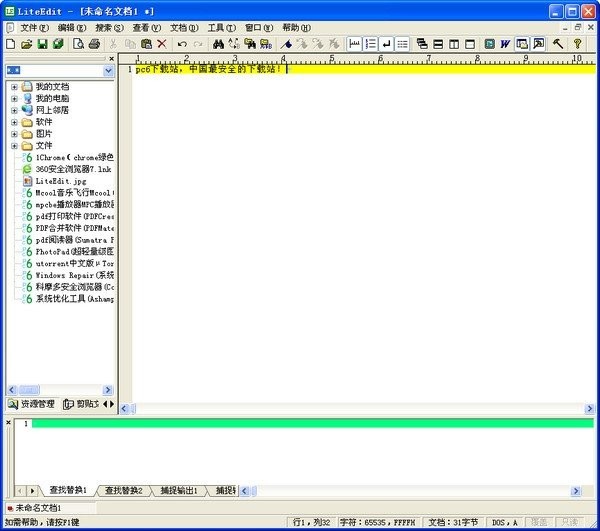The image size is (600, 531).
Task: Save the document using the floppy icon
Action: (x=42, y=44)
